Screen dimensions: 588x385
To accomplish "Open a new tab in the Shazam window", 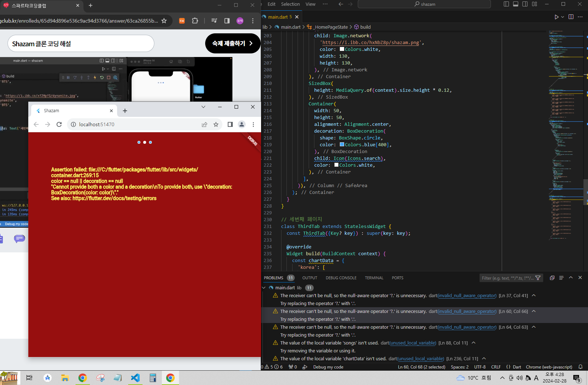I will coord(125,111).
